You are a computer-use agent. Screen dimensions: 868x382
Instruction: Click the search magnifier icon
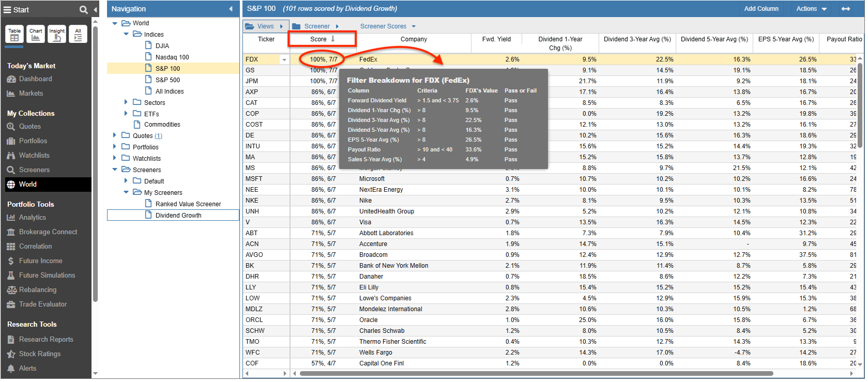83,10
